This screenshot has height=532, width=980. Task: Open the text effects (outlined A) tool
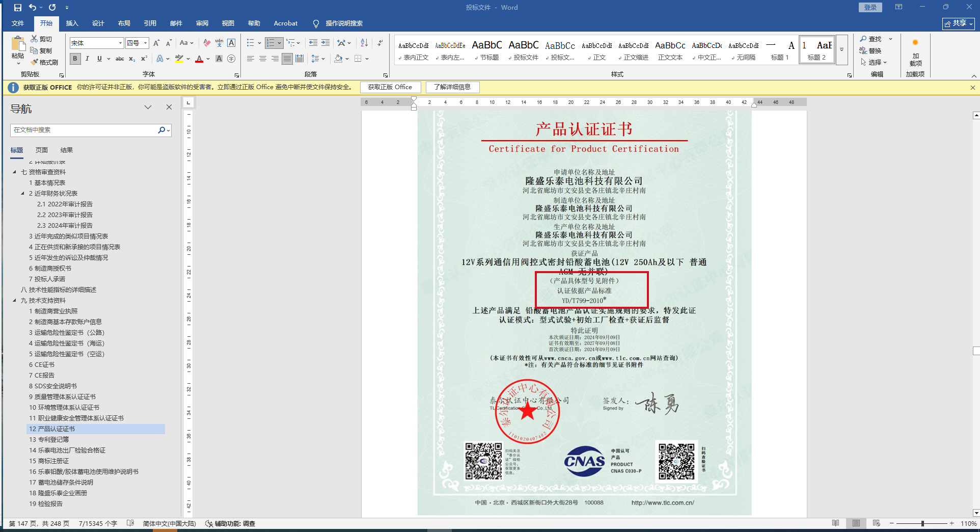click(x=160, y=59)
